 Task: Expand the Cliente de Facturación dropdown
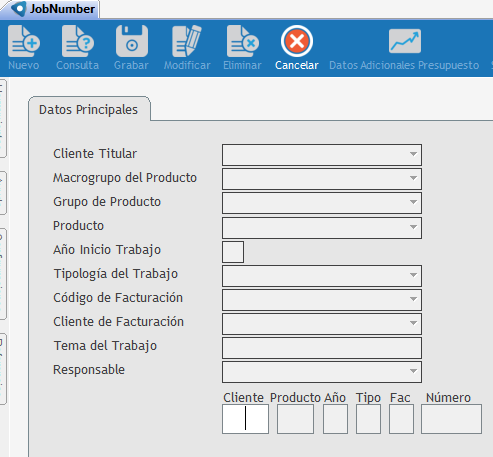(x=322, y=324)
